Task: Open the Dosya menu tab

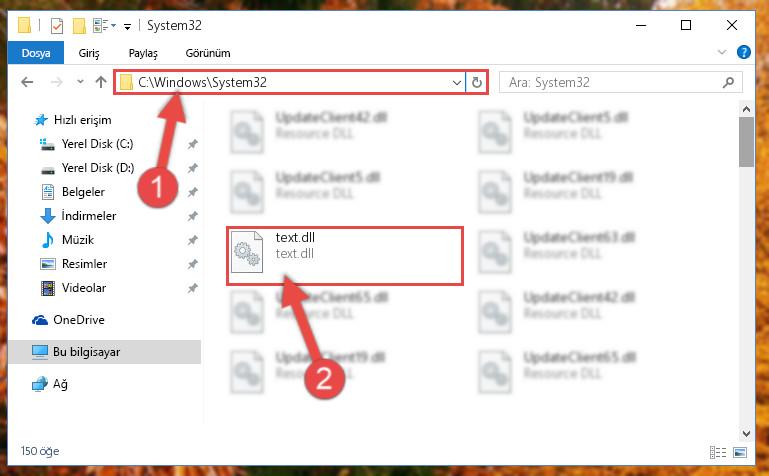Action: (x=36, y=53)
